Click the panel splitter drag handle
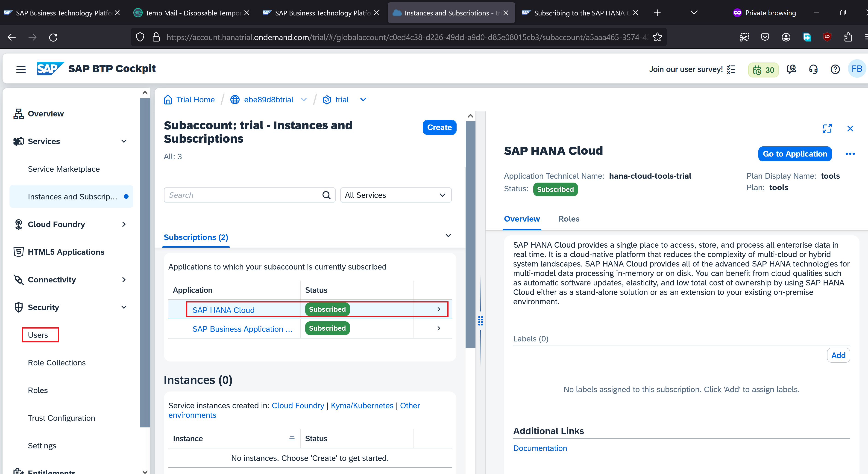The height and width of the screenshot is (474, 868). click(480, 321)
